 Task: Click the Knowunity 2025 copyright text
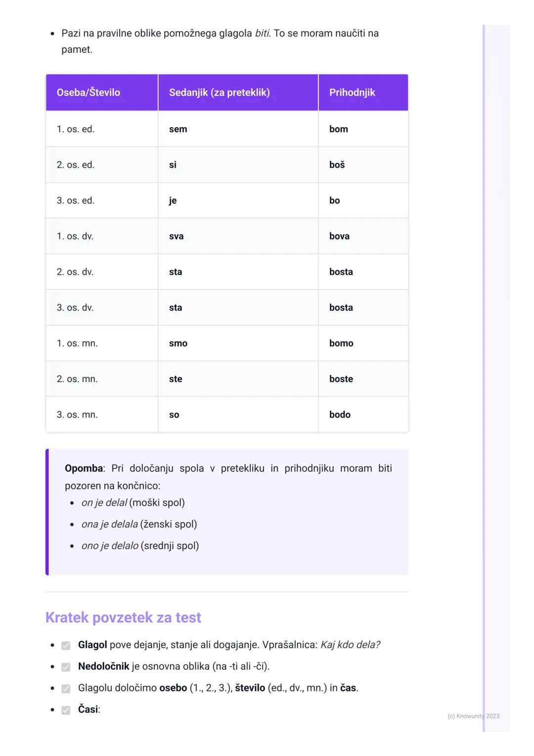473,716
